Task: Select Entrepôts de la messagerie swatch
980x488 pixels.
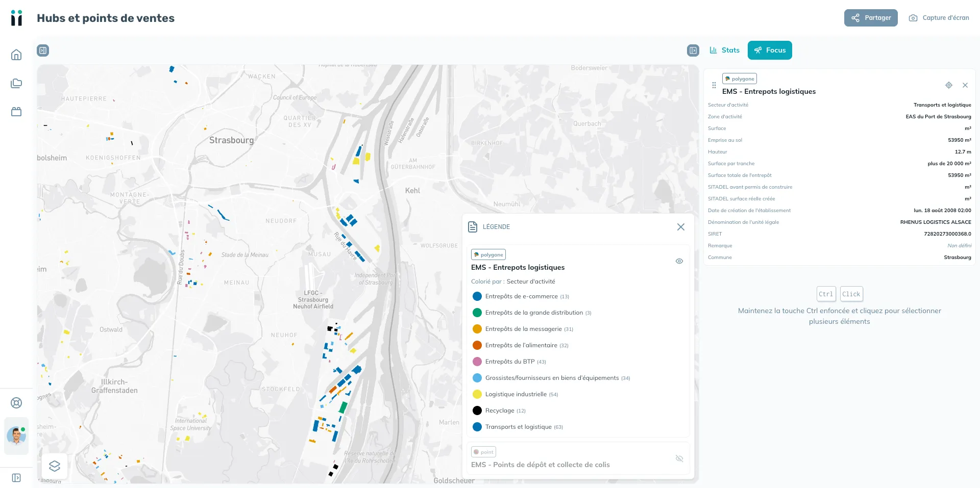Action: coord(477,329)
